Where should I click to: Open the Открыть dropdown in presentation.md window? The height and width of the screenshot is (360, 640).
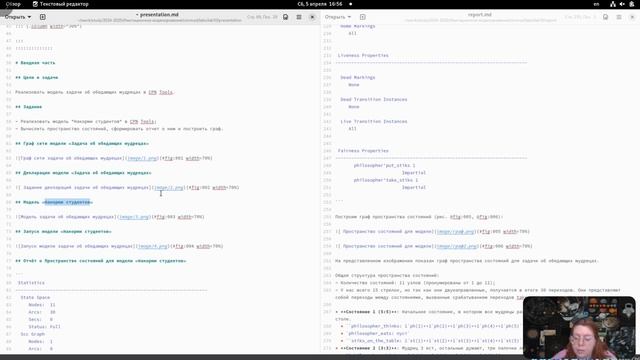coord(18,17)
